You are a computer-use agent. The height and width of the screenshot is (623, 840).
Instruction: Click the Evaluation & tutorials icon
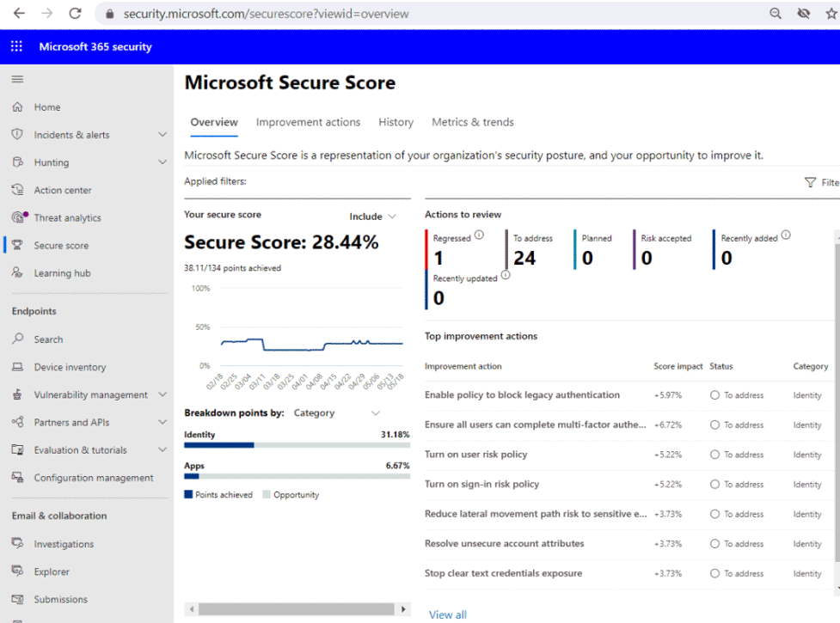tap(18, 449)
